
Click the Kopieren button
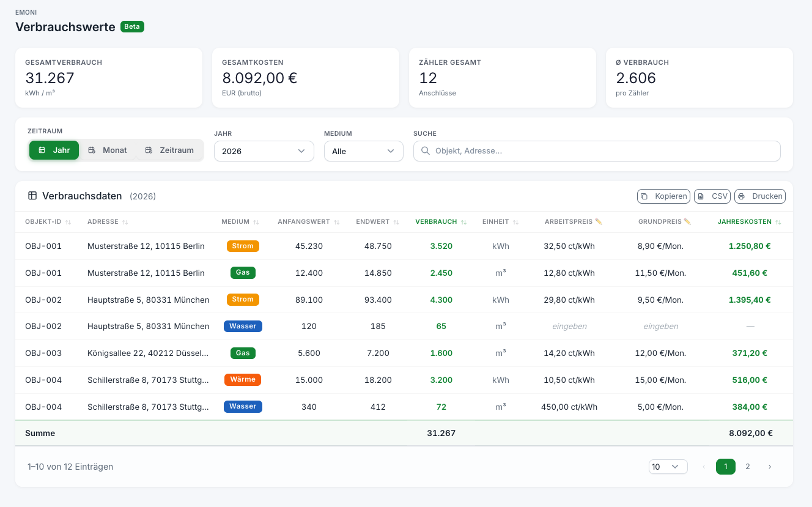click(x=663, y=196)
